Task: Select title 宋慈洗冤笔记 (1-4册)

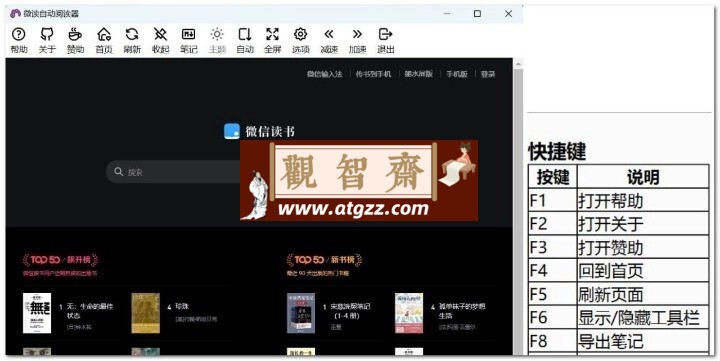Action: pos(350,311)
